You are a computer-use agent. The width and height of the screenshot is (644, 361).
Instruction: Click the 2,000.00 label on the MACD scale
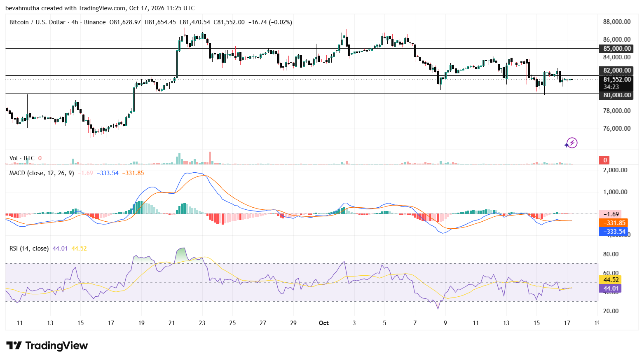point(615,170)
